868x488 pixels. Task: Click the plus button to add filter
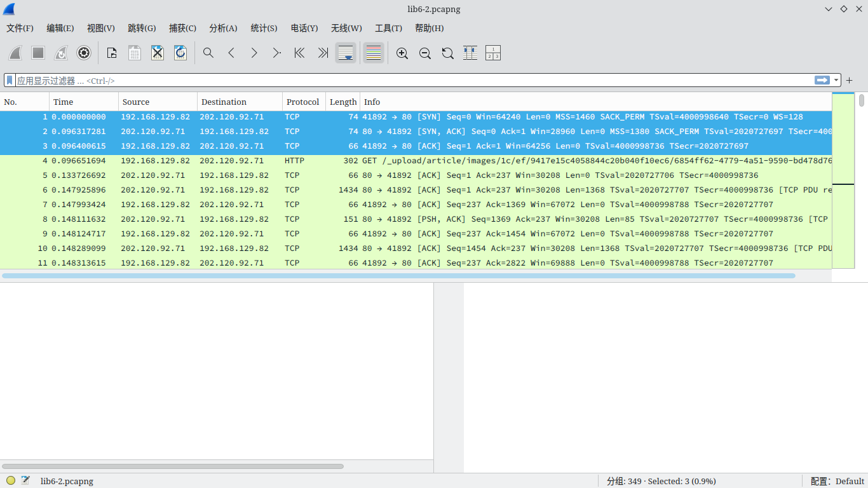[849, 81]
